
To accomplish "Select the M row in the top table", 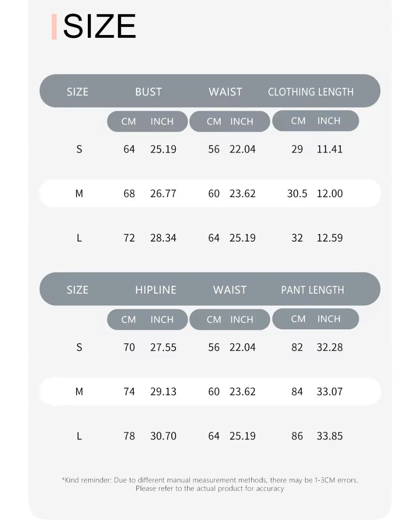I will 210,193.
